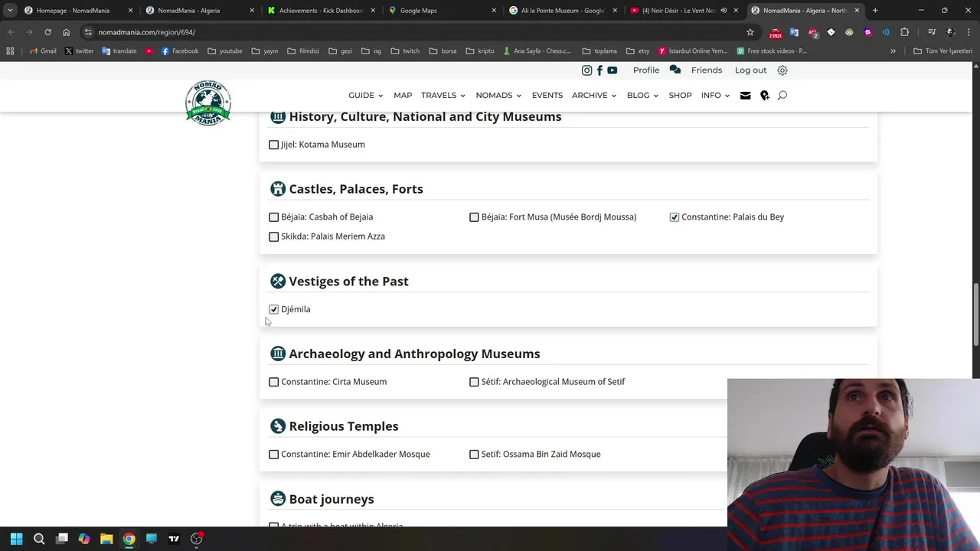Open the Tüm Yer İşaretleri bookmarks folder
This screenshot has width=980, height=551.
942,51
